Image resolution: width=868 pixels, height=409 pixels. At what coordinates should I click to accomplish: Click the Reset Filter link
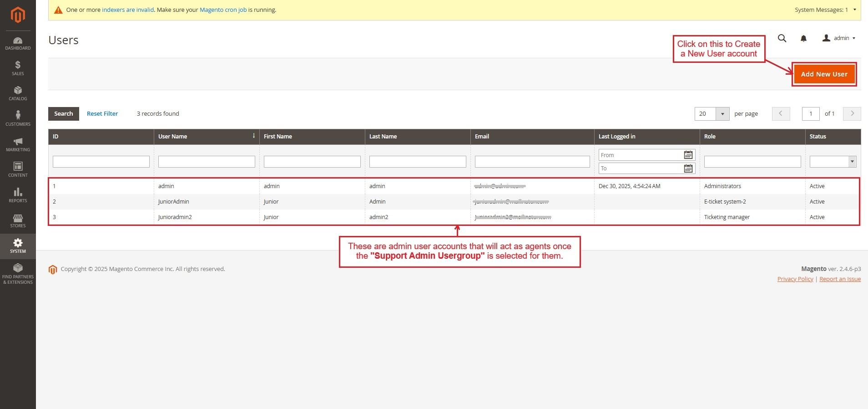click(x=102, y=114)
